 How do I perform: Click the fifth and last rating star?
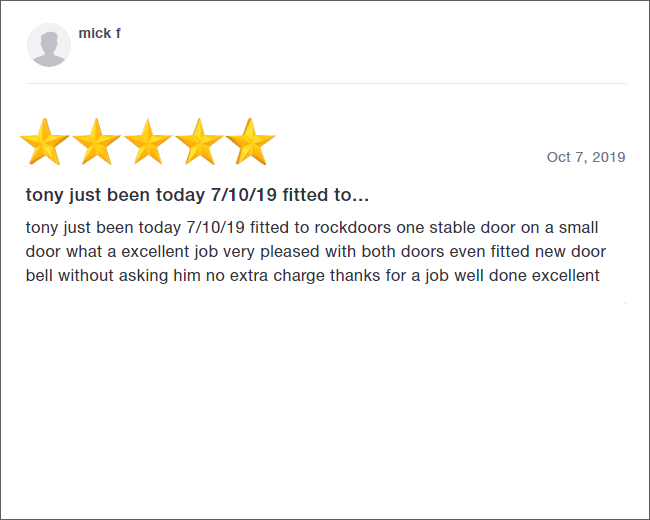[250, 142]
